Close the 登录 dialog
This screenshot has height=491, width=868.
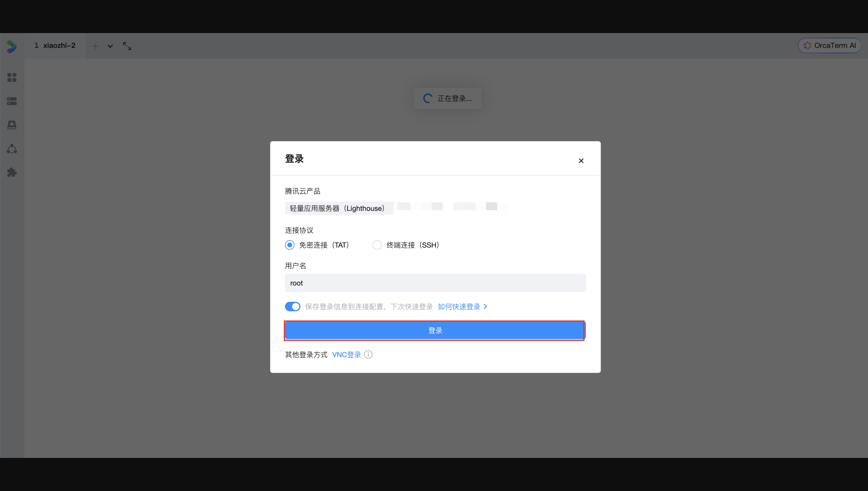(581, 161)
